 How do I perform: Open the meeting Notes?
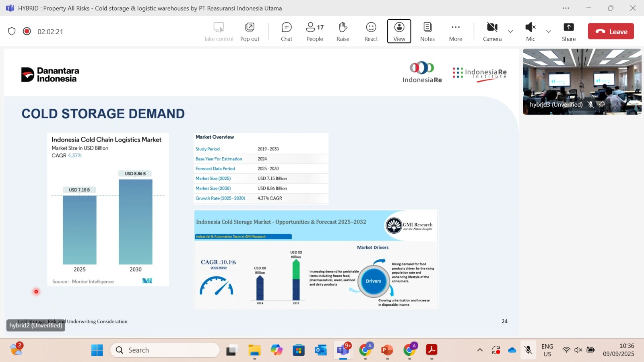427,31
